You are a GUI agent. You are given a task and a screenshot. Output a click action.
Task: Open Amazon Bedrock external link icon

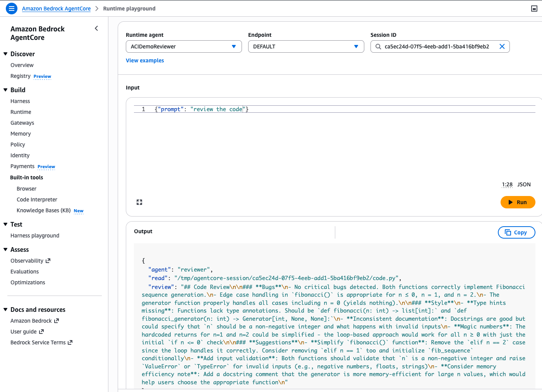click(57, 321)
